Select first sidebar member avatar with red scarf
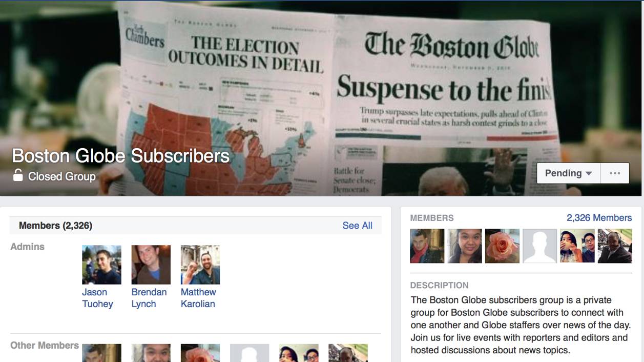644x362 pixels. click(427, 246)
